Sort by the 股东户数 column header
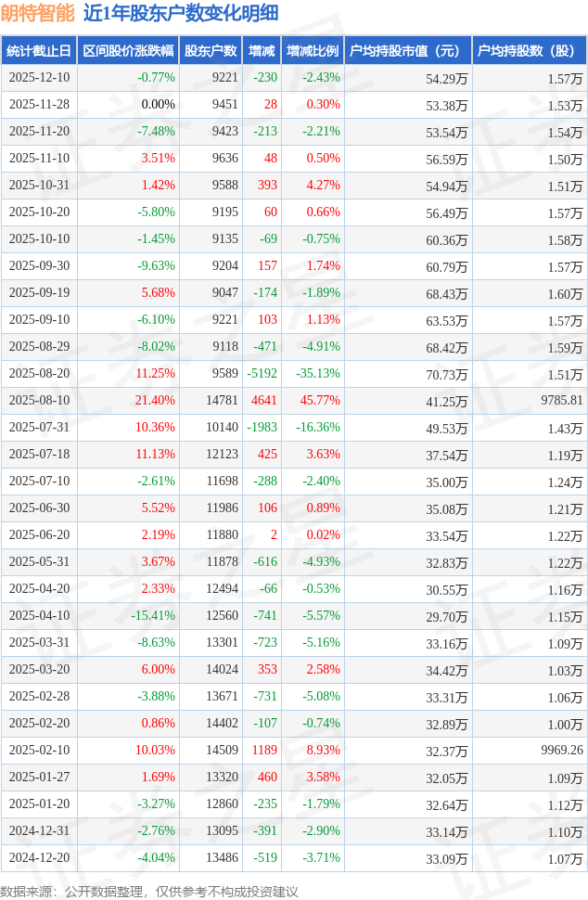 (210, 51)
